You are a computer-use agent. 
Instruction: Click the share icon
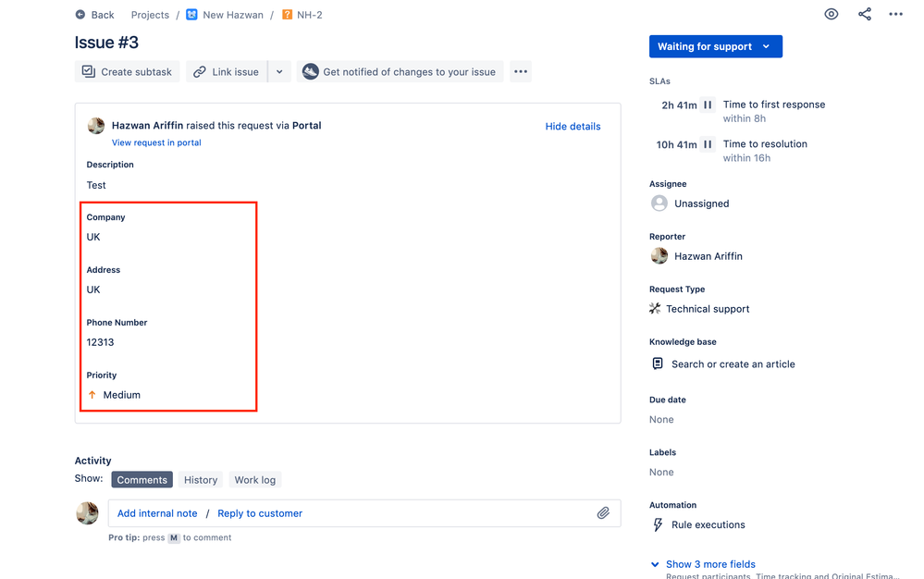click(x=865, y=14)
